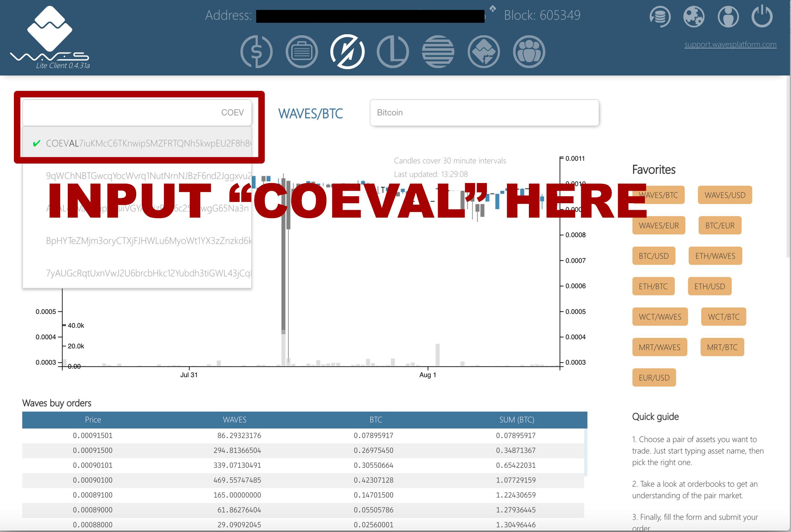Open the wallet dollar icon tab

click(256, 52)
